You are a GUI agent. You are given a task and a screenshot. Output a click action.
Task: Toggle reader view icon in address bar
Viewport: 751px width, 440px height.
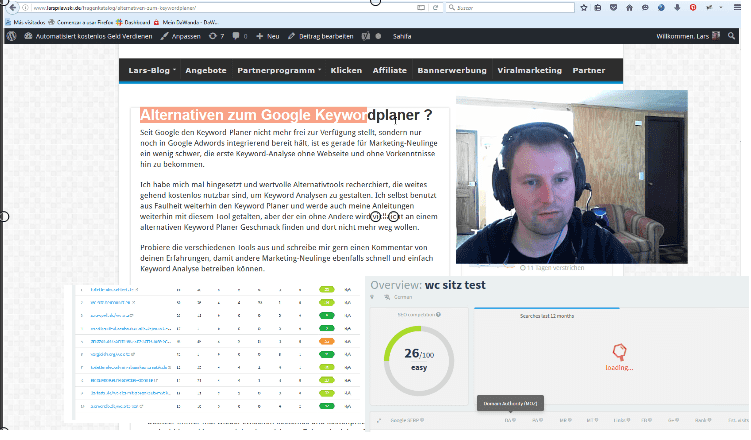coord(421,8)
